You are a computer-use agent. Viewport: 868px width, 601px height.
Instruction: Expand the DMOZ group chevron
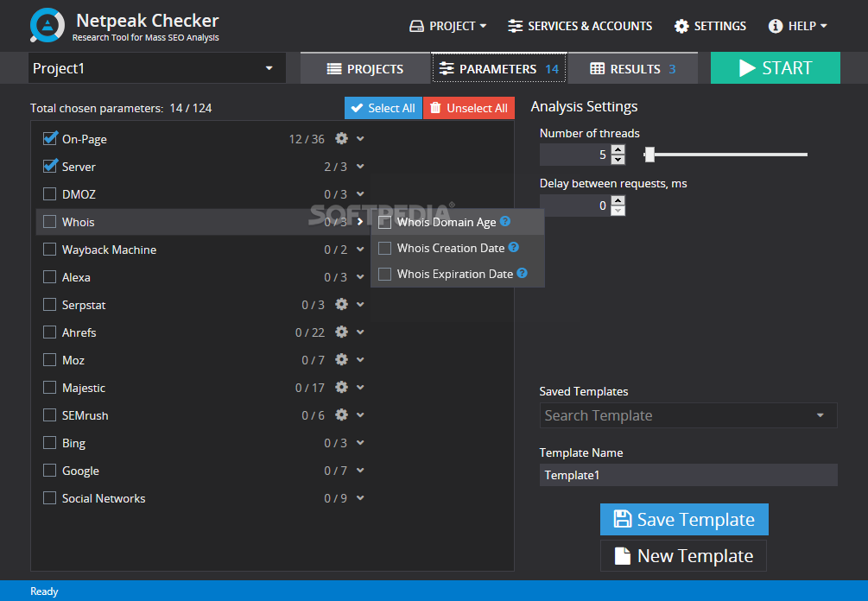click(x=360, y=193)
